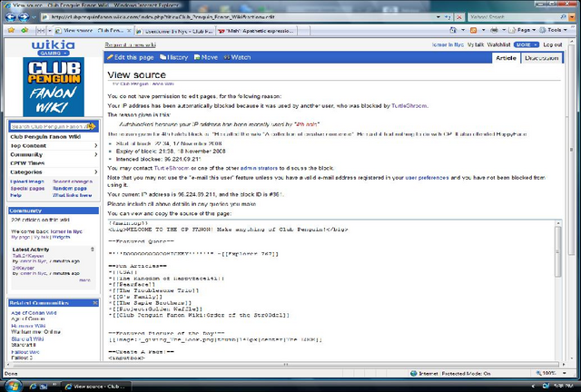
Task: Select the Article tab
Action: 506,58
